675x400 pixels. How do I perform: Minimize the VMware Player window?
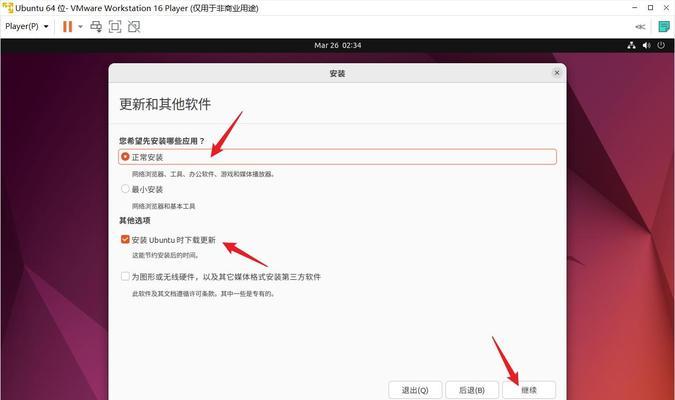click(635, 8)
